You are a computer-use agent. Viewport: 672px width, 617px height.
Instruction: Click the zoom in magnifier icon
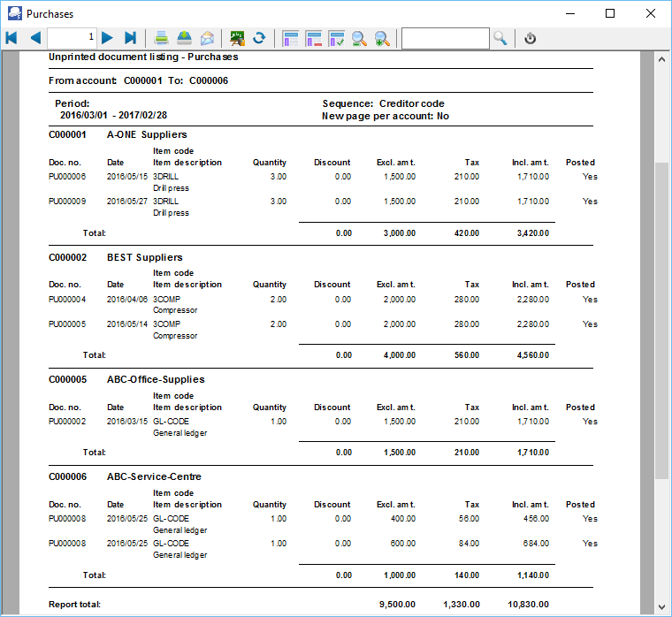[382, 38]
